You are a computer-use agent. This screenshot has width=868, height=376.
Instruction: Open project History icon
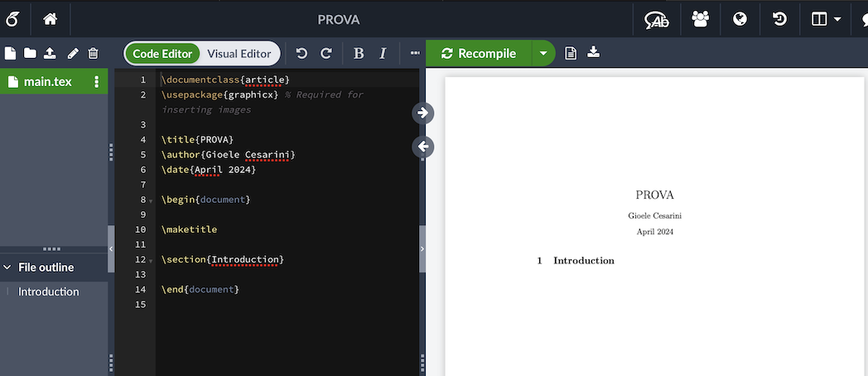pyautogui.click(x=779, y=20)
